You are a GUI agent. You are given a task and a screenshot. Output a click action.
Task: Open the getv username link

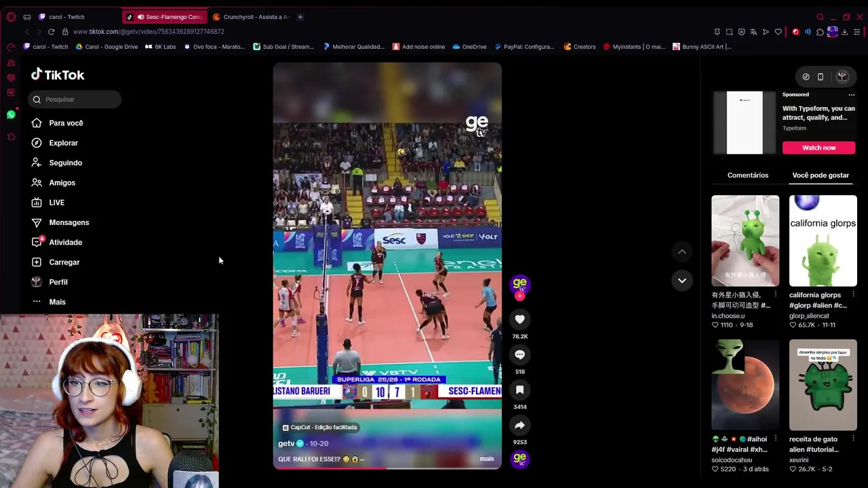[x=286, y=443]
